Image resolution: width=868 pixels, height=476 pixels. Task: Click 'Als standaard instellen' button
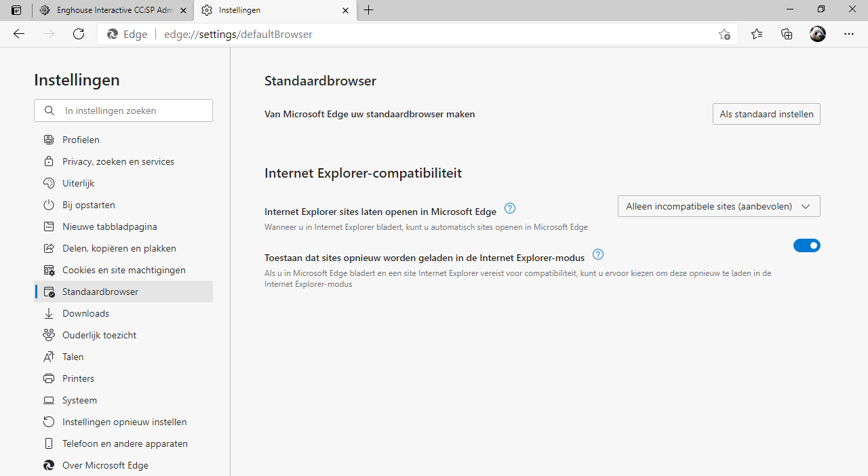pyautogui.click(x=766, y=114)
